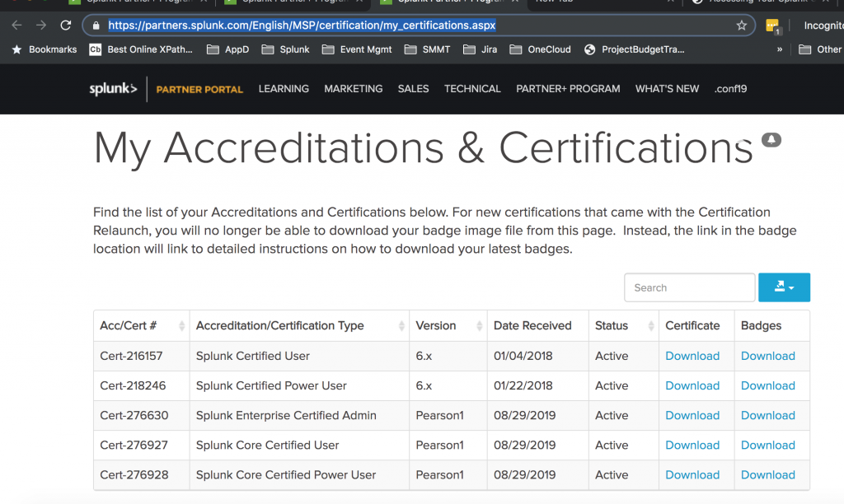
Task: Open the yellow extension icon showing badge 1
Action: [772, 26]
